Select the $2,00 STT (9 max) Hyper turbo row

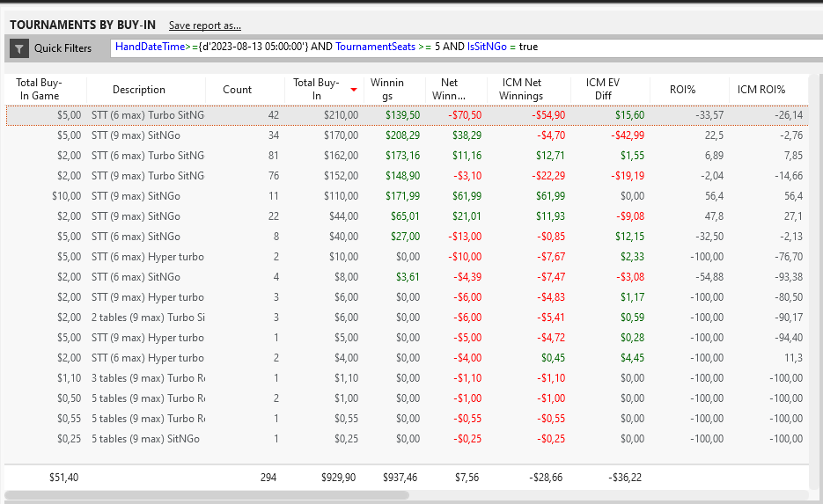407,297
